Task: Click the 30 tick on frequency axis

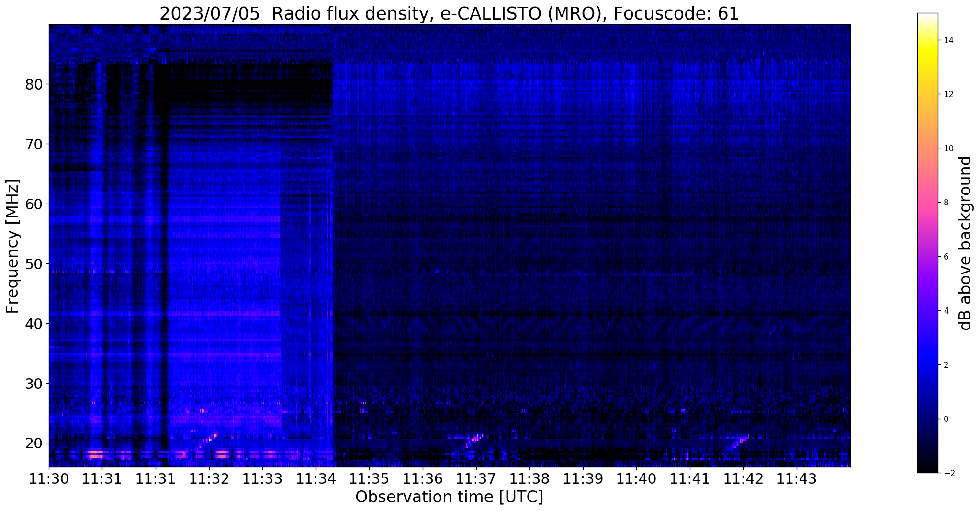Action: coord(34,384)
